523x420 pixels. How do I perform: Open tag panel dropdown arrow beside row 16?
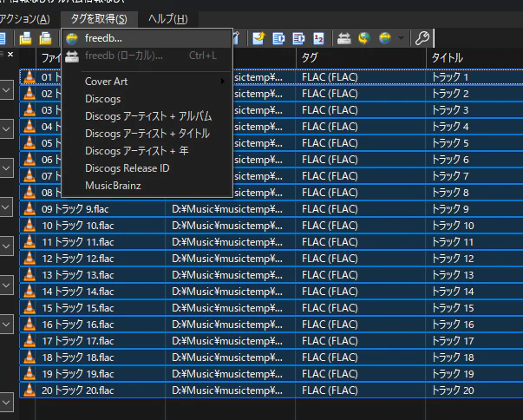click(6, 325)
